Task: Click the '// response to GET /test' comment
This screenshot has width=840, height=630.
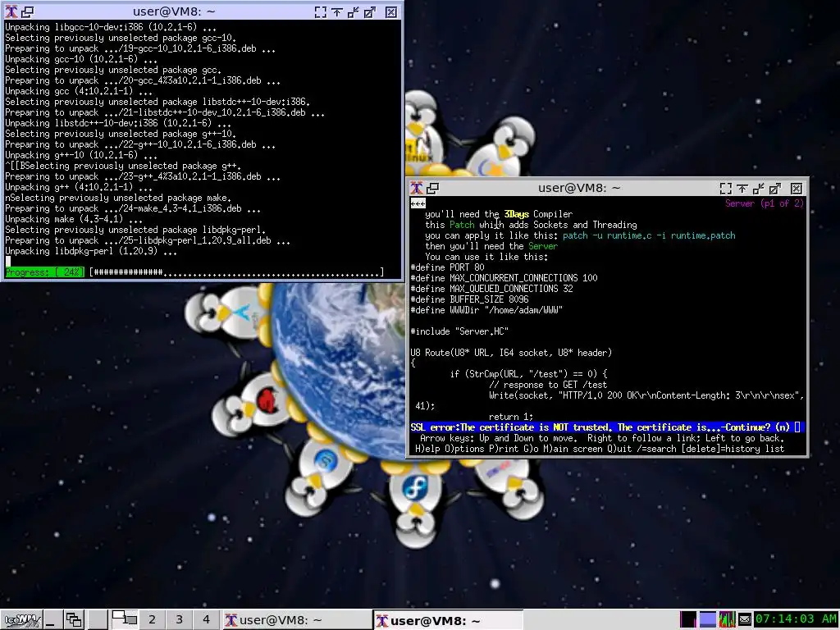Action: [x=548, y=385]
